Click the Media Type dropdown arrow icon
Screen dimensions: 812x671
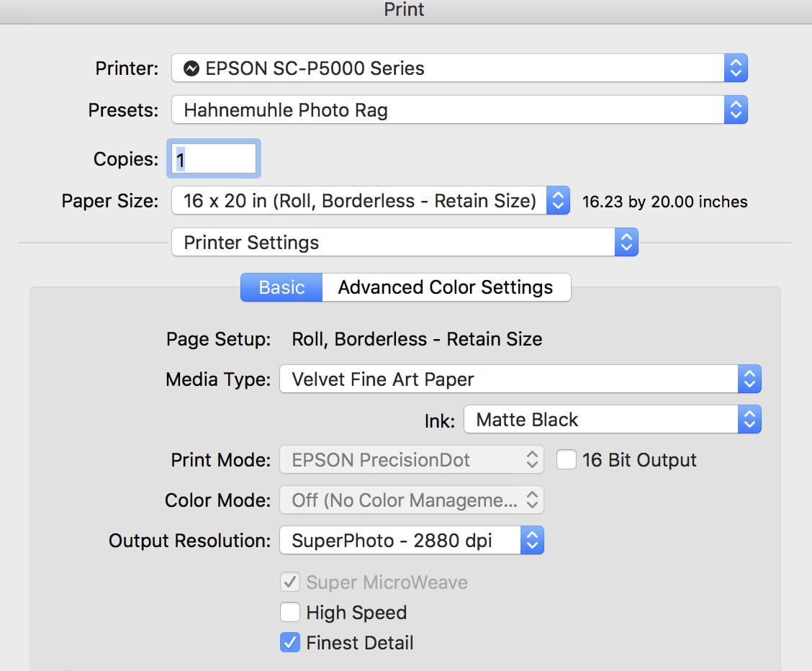[x=749, y=379]
